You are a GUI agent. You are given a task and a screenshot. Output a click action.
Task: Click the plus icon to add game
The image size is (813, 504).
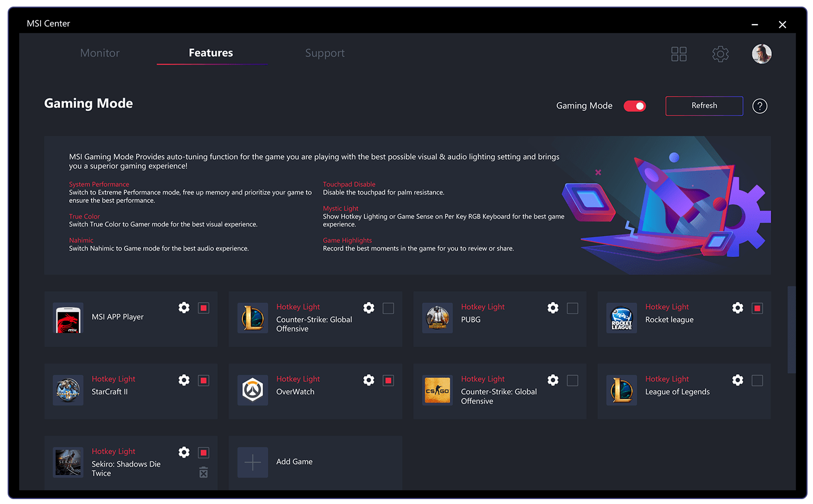[x=253, y=462]
